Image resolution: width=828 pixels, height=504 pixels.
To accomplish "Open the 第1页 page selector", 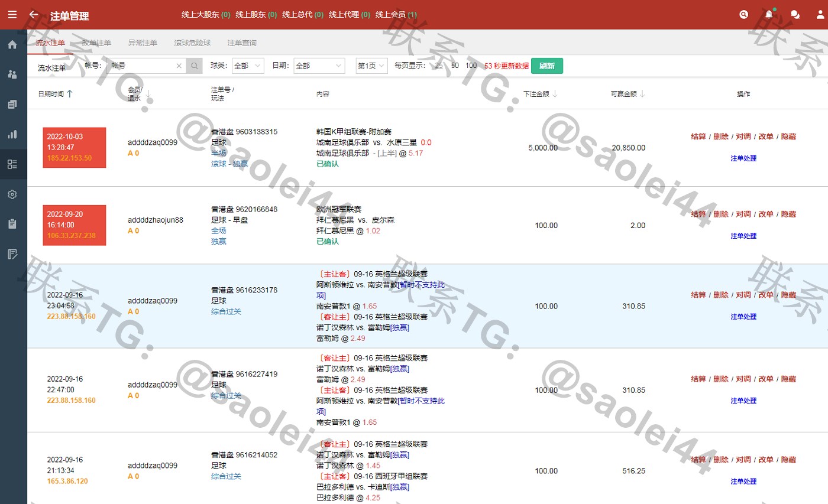I will tap(371, 66).
